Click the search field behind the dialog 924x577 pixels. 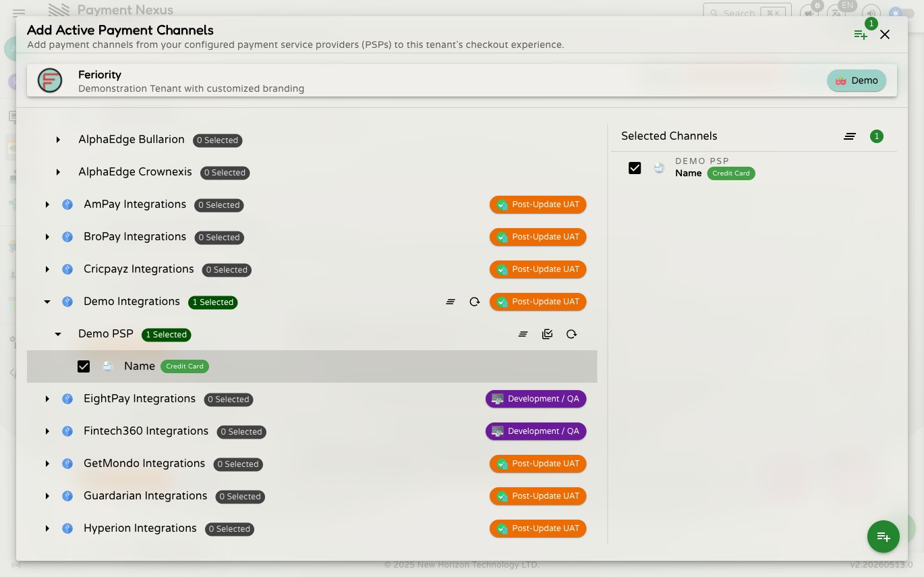click(x=747, y=13)
